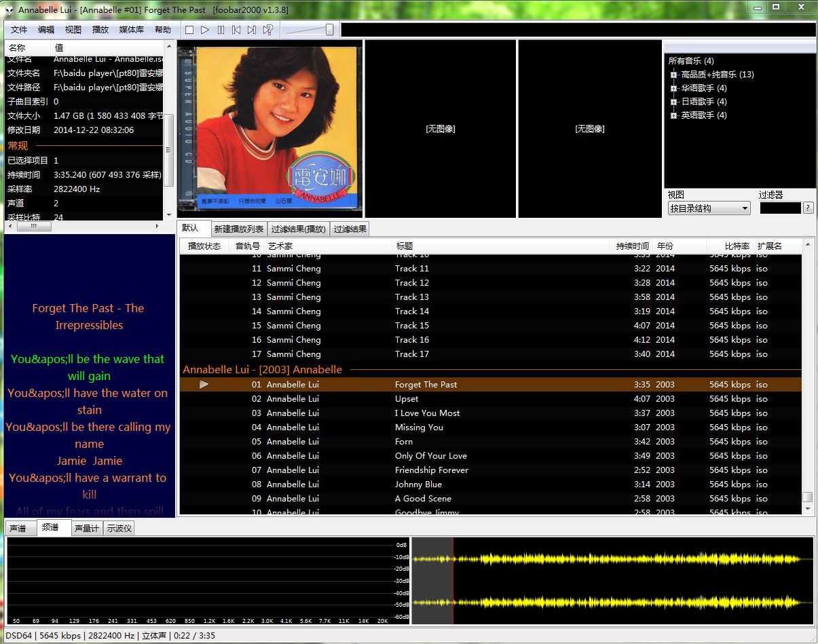
Task: Switch to the 示波仪 visualization tab
Action: (119, 529)
